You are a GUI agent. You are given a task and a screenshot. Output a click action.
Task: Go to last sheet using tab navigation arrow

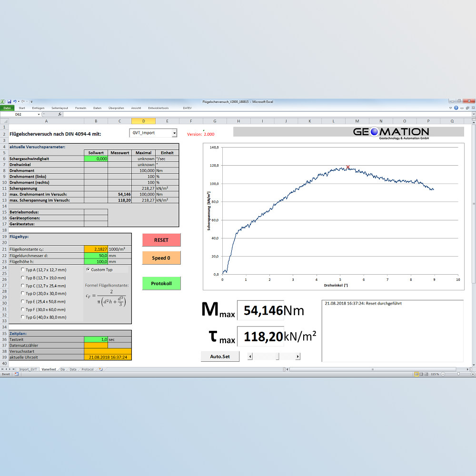pyautogui.click(x=13, y=369)
